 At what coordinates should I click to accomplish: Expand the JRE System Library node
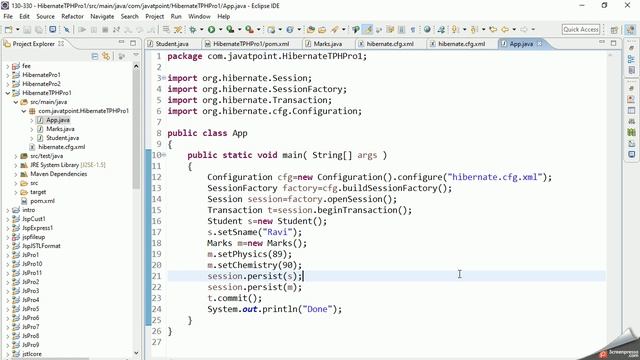(x=16, y=165)
